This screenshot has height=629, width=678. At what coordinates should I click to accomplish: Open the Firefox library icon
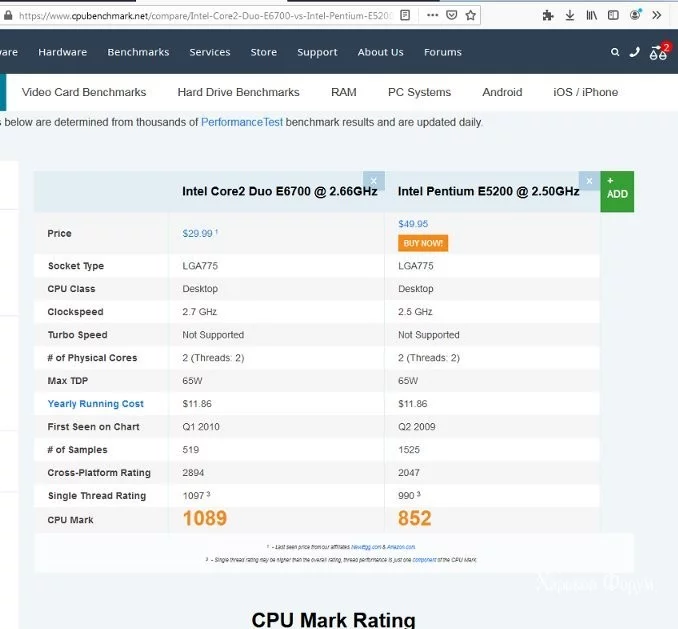592,16
